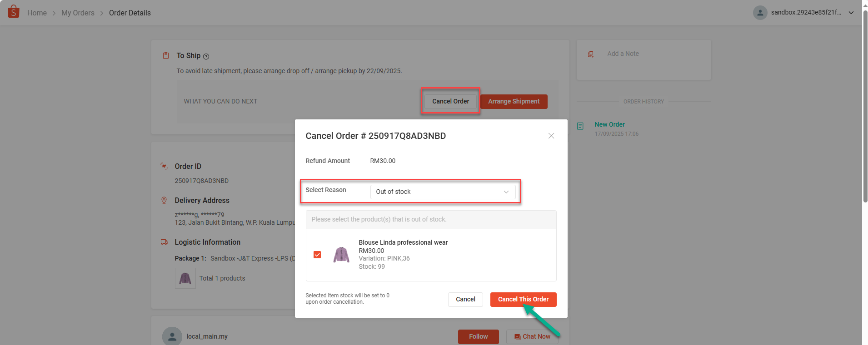The height and width of the screenshot is (345, 868).
Task: Select the New Order history entry
Action: tap(609, 124)
